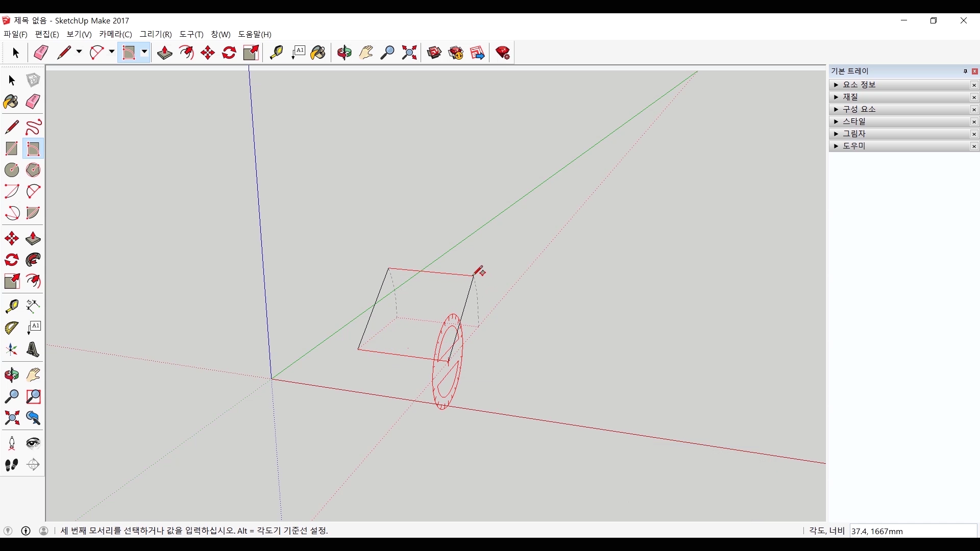The width and height of the screenshot is (980, 551).
Task: Open the 그리기(R) menu
Action: pyautogui.click(x=156, y=34)
